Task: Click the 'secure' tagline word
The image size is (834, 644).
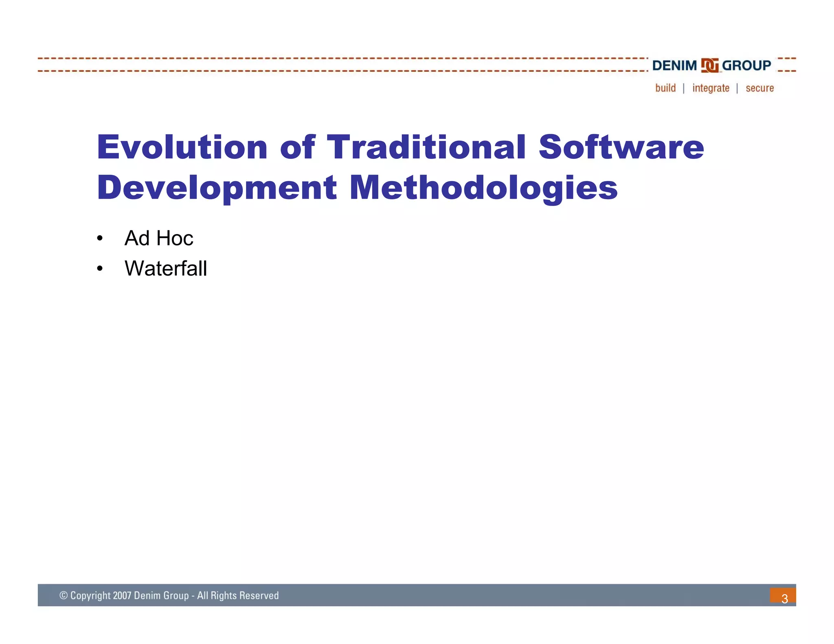Action: point(759,88)
